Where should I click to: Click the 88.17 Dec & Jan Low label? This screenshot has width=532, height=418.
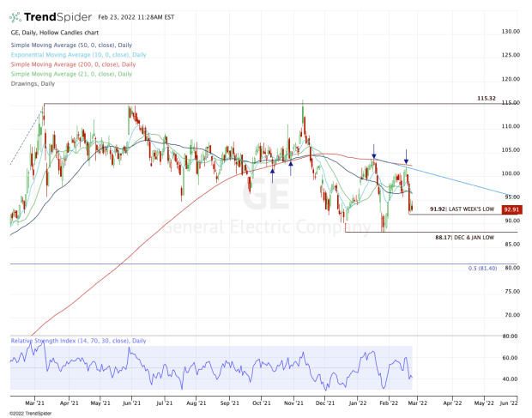(x=465, y=238)
